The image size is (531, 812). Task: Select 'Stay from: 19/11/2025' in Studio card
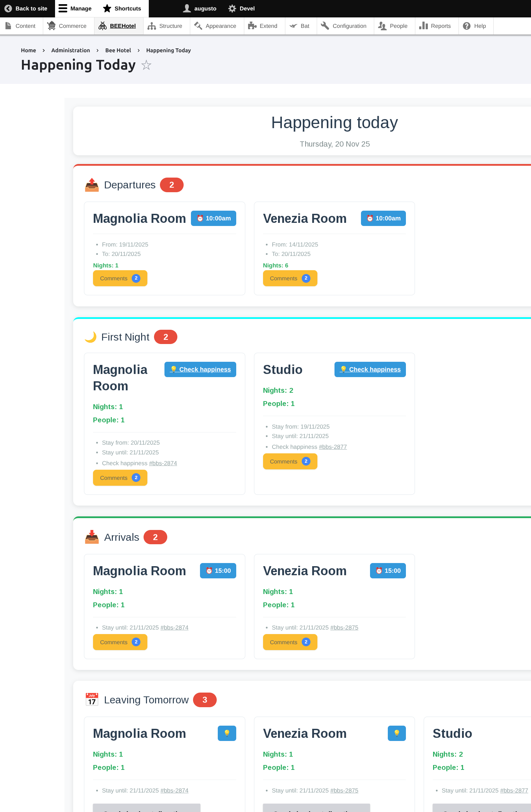click(301, 427)
